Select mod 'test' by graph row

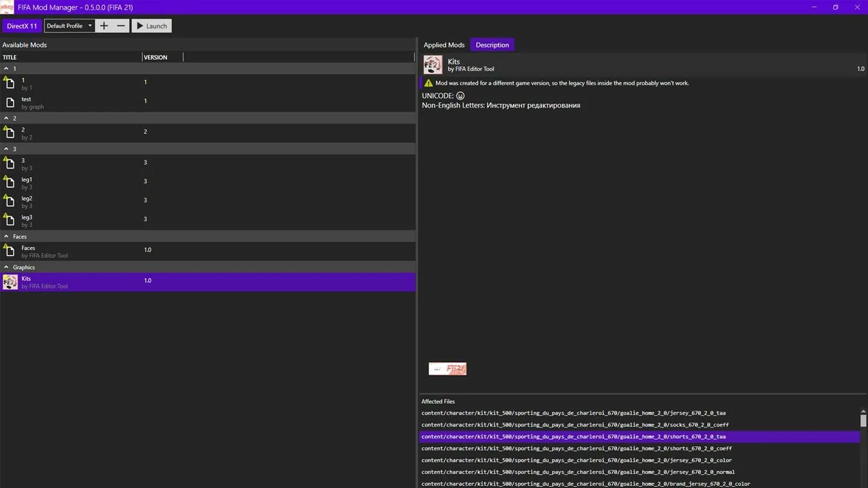pyautogui.click(x=208, y=102)
